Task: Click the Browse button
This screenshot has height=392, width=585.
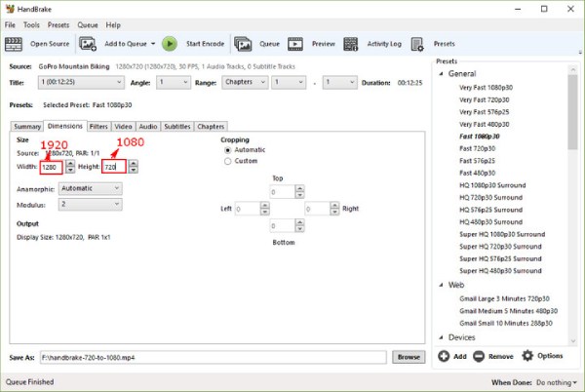Action: (x=409, y=357)
